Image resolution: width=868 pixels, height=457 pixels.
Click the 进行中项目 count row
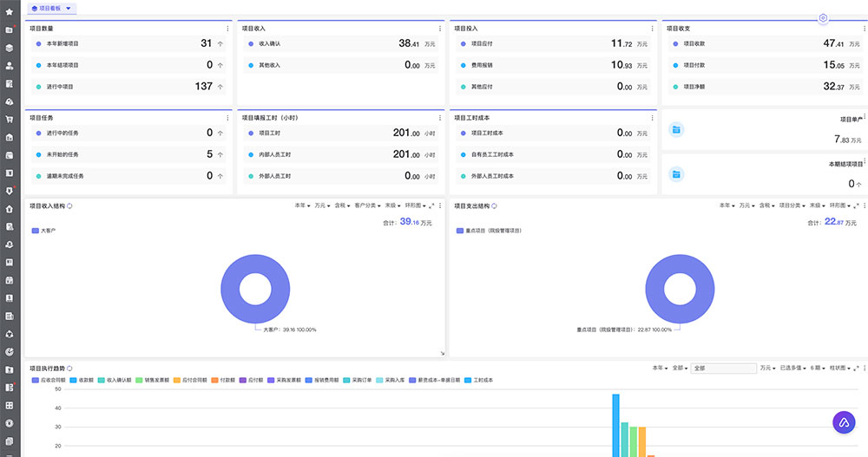pyautogui.click(x=122, y=86)
